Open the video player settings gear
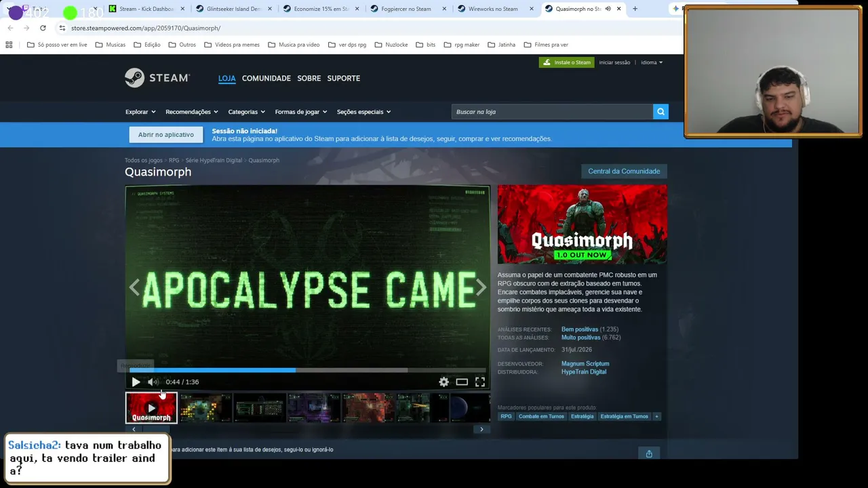This screenshot has width=868, height=488. (443, 382)
